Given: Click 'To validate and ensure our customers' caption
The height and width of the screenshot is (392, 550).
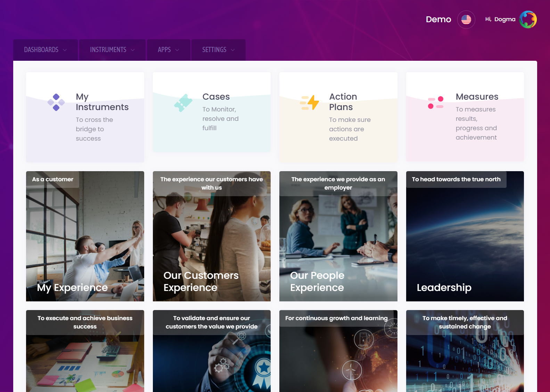Looking at the screenshot, I should coord(212,322).
